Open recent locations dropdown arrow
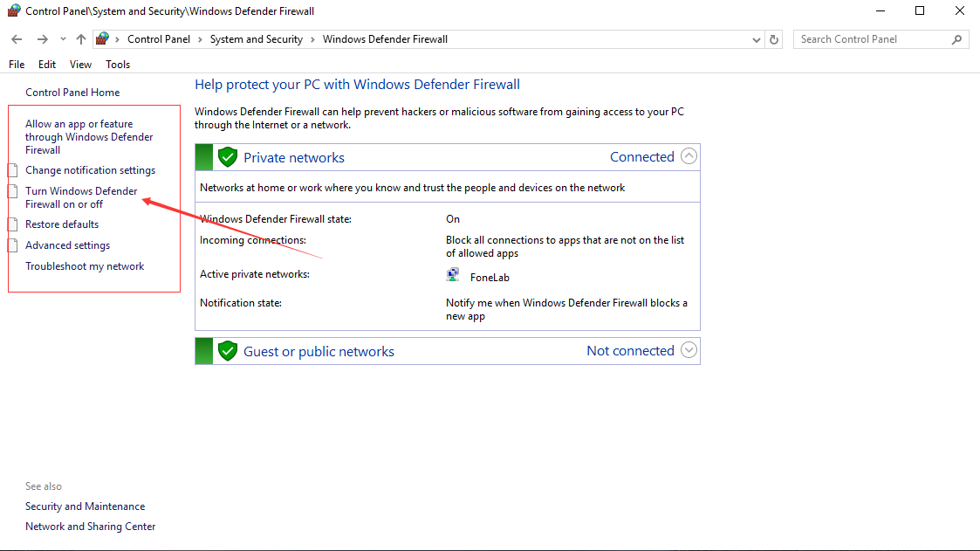This screenshot has height=551, width=980. [63, 39]
